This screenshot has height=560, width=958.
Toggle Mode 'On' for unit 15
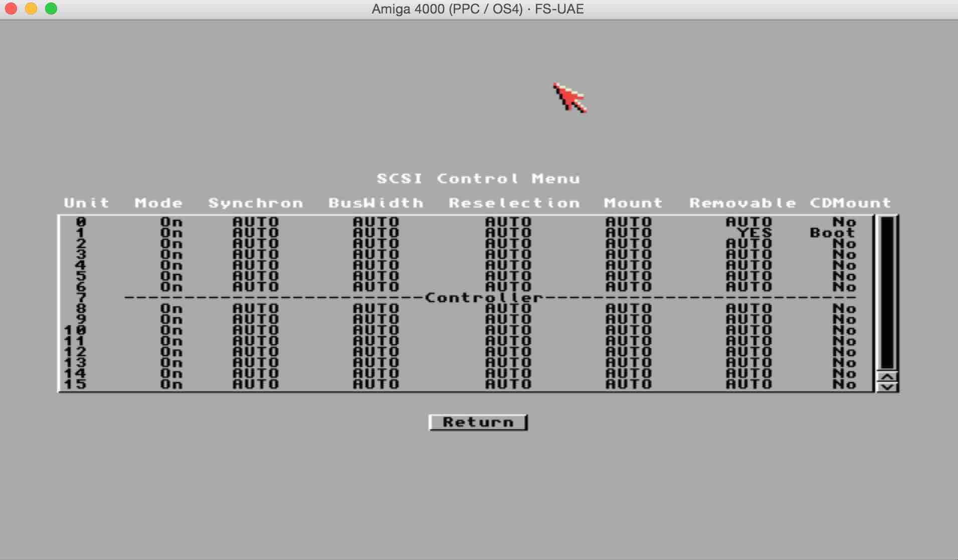[x=171, y=384]
